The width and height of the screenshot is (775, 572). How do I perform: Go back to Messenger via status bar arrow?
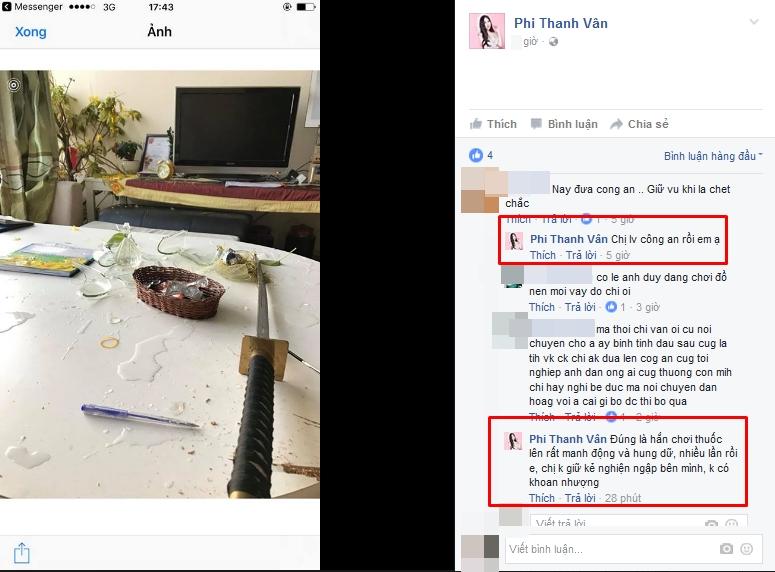[x=6, y=7]
